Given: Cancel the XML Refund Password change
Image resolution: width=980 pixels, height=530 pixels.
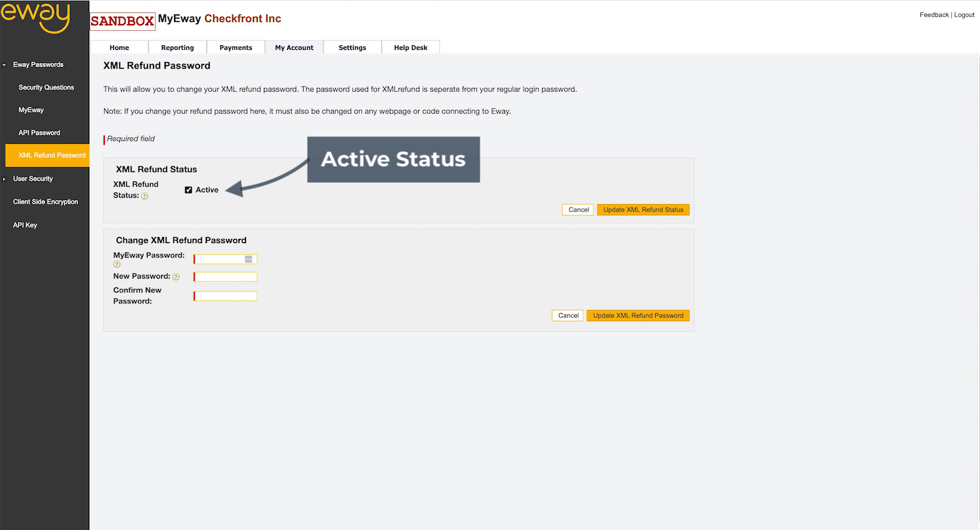Looking at the screenshot, I should [x=568, y=316].
